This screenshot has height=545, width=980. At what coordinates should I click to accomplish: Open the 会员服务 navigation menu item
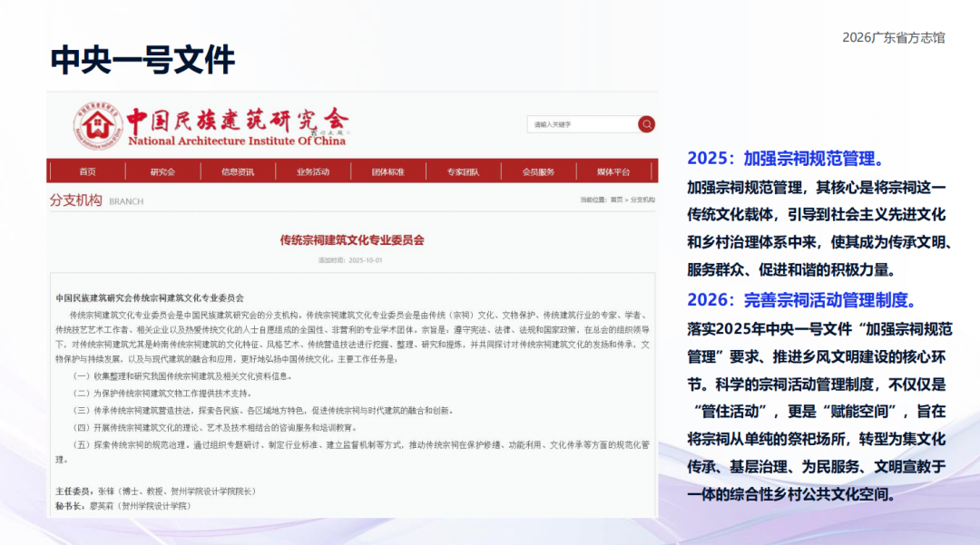(538, 171)
